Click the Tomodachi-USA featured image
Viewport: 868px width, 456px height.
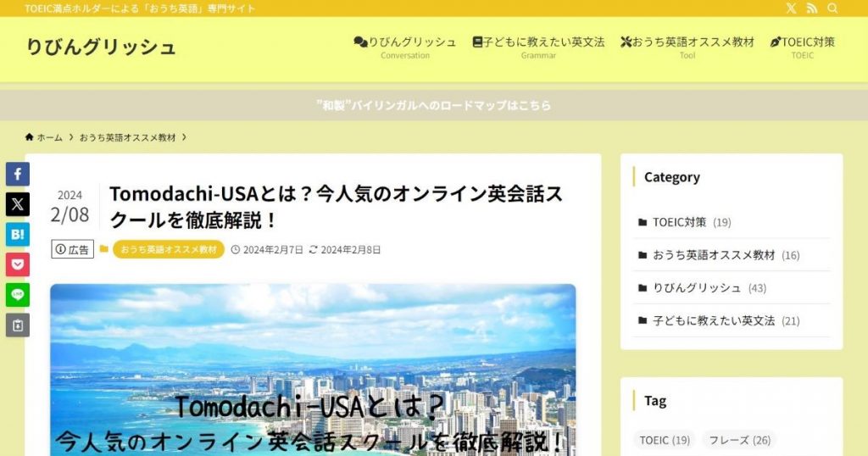click(313, 370)
